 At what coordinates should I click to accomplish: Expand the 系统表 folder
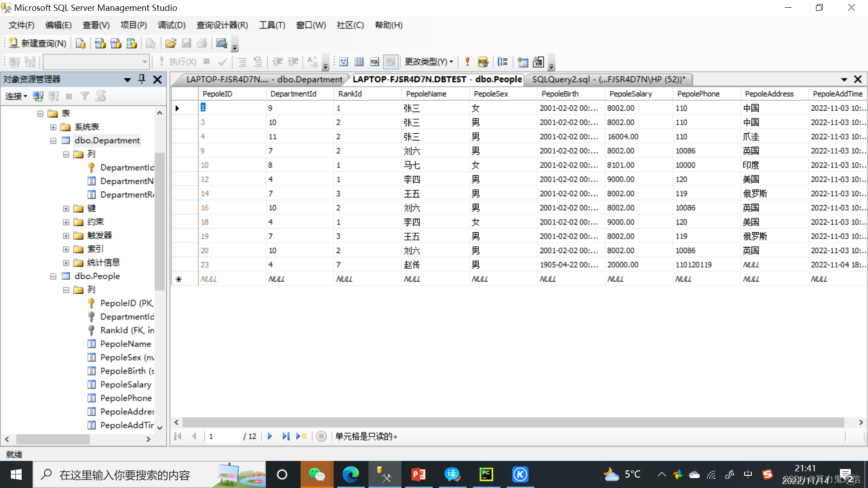(x=53, y=127)
